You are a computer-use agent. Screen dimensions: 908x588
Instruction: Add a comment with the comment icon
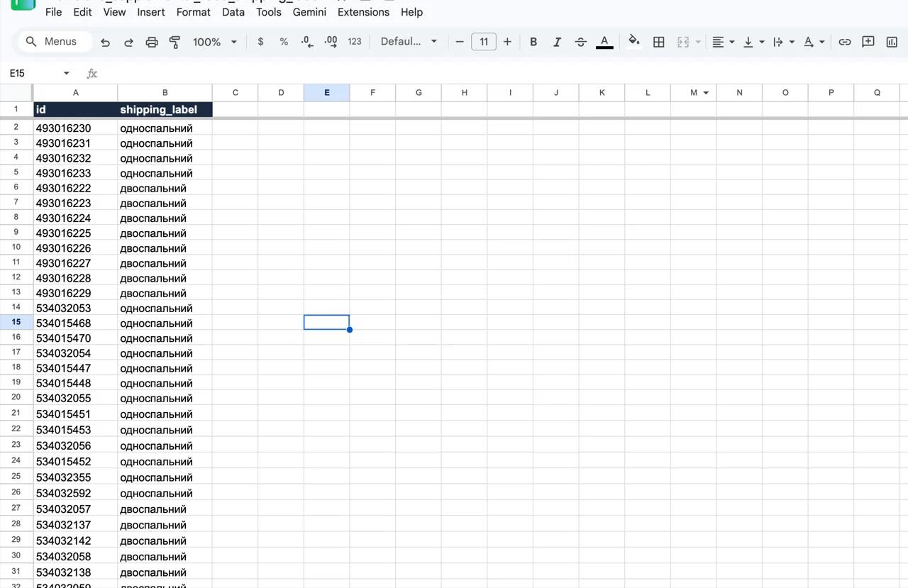click(868, 42)
